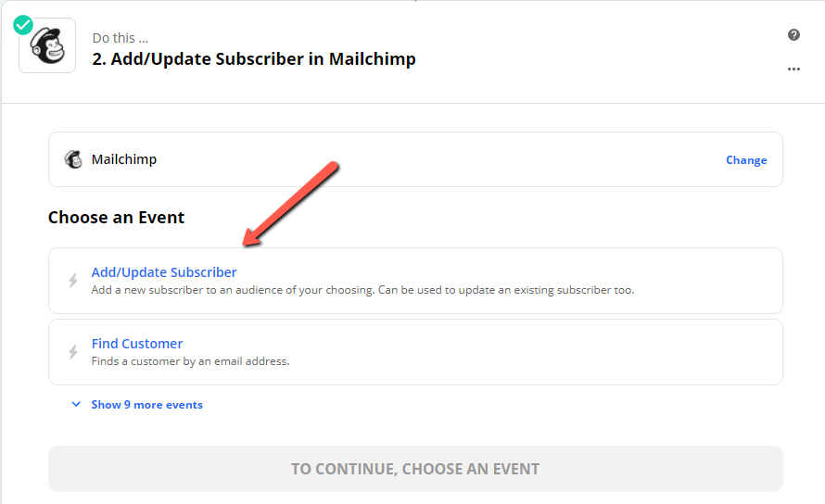The width and height of the screenshot is (825, 504).
Task: Expand the Show 9 more events list
Action: click(146, 405)
